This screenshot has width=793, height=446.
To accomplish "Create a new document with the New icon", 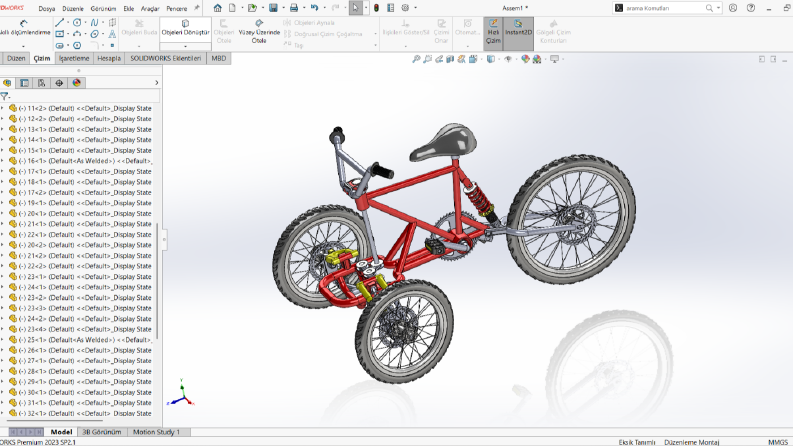I will (232, 8).
